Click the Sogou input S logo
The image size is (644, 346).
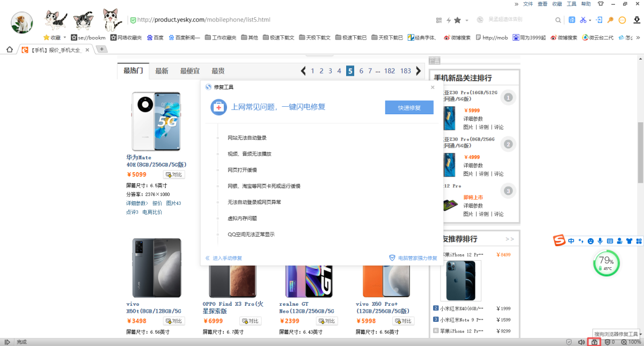tap(560, 241)
